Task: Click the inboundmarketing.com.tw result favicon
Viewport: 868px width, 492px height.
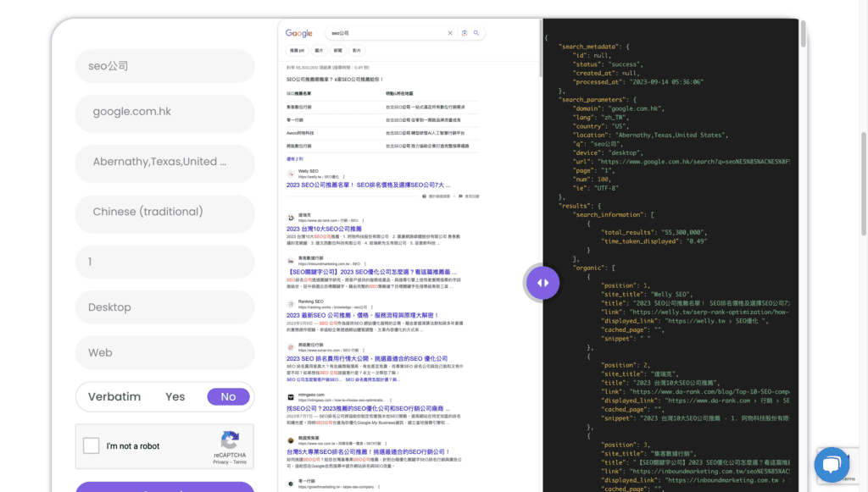Action: click(291, 260)
